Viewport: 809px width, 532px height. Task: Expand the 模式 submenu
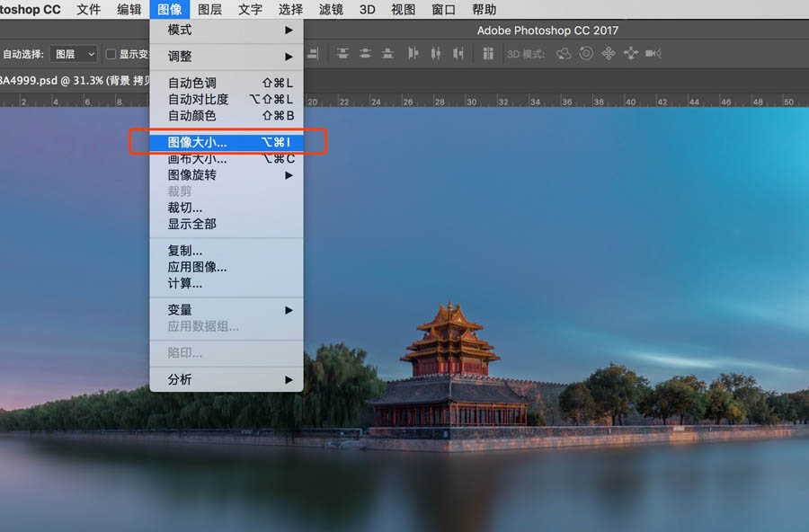click(x=227, y=31)
